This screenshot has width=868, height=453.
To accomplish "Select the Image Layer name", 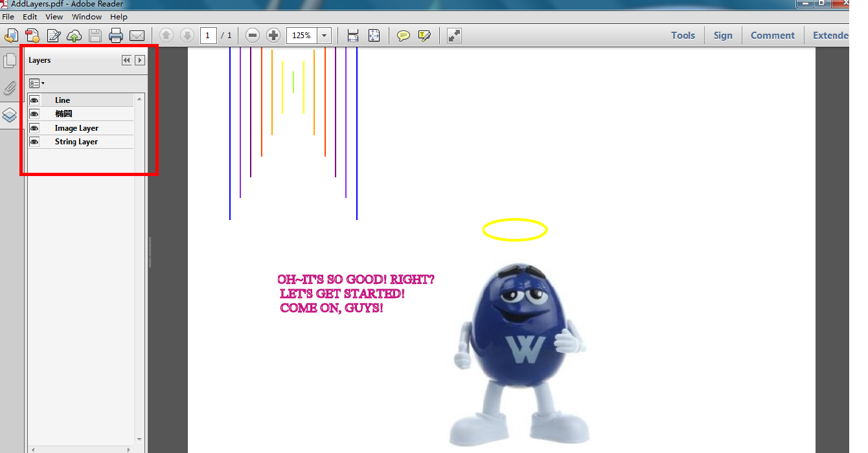I will (76, 128).
